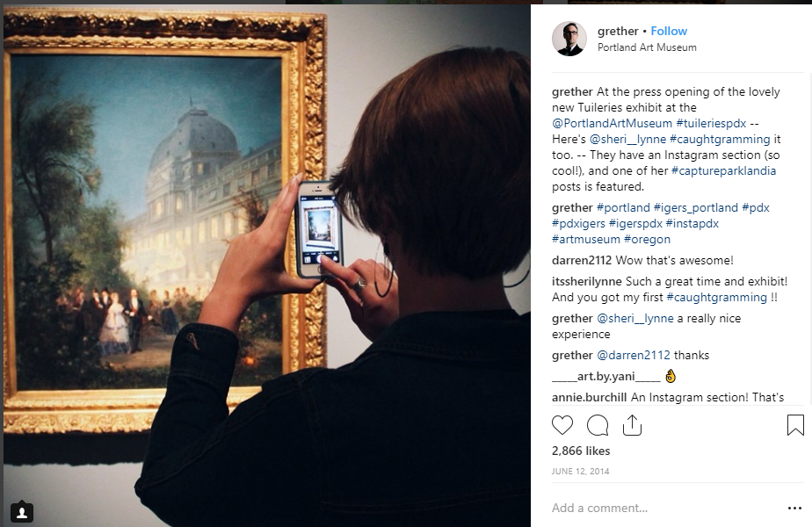The height and width of the screenshot is (527, 812).
Task: Follow the grether account
Action: (669, 31)
